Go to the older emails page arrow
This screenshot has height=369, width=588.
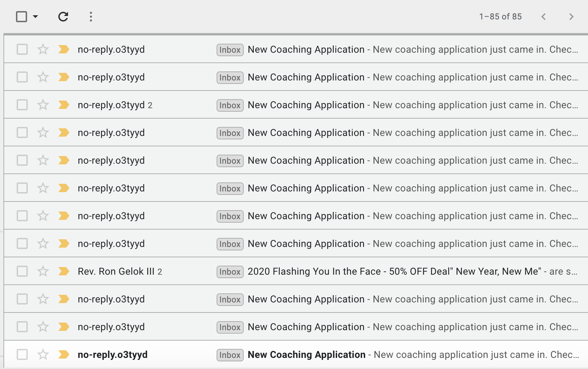coord(571,17)
